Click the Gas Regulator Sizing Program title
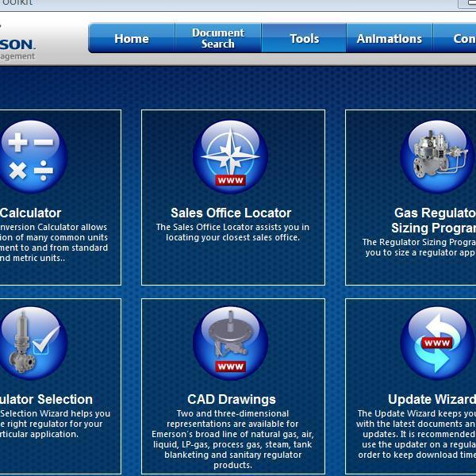The width and height of the screenshot is (476, 476). click(x=434, y=221)
